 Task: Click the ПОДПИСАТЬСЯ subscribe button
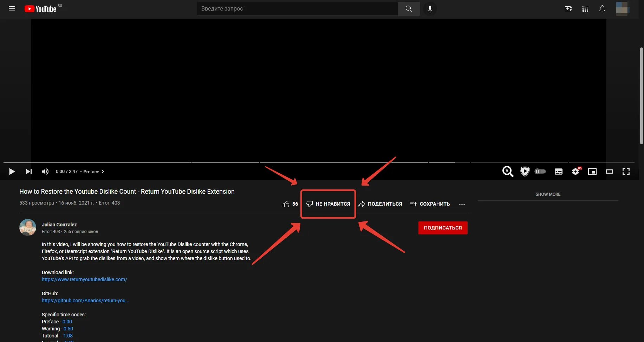pos(443,228)
